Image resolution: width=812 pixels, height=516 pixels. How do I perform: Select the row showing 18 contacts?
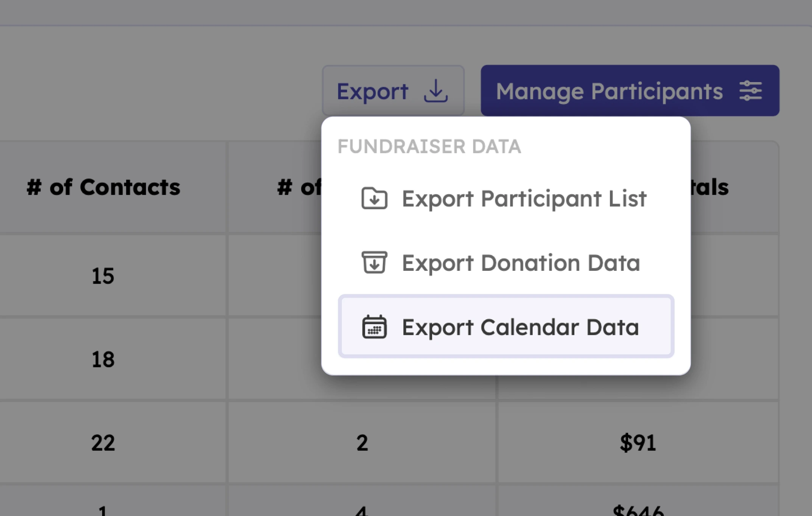pos(103,360)
